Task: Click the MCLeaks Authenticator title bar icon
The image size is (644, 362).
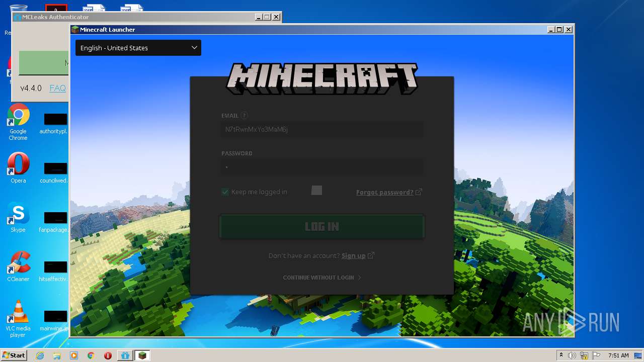Action: click(x=18, y=17)
